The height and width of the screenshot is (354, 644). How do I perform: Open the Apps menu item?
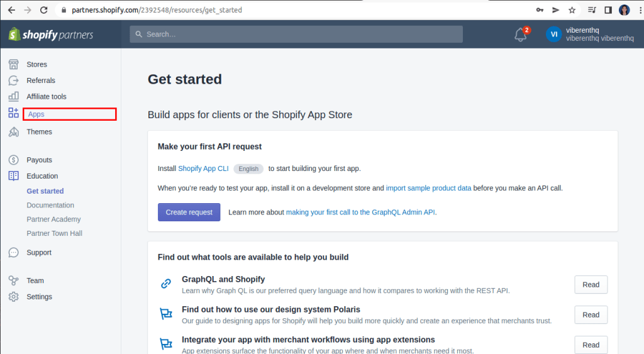point(36,114)
